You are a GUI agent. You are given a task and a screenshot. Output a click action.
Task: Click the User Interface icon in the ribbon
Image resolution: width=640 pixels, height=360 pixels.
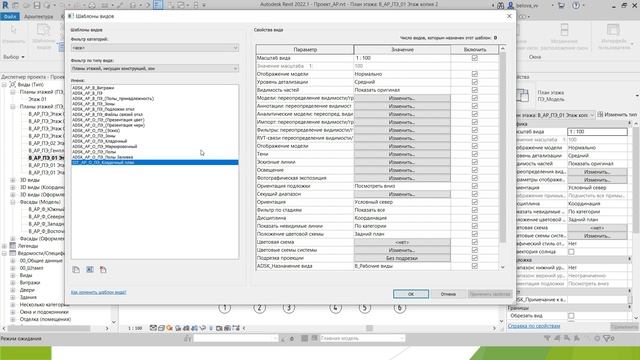[x=613, y=30]
